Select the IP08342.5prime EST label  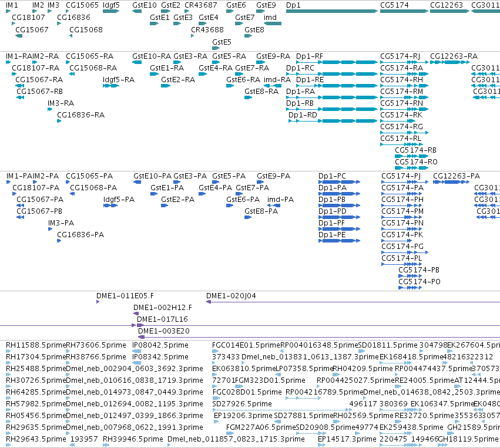[x=160, y=357]
